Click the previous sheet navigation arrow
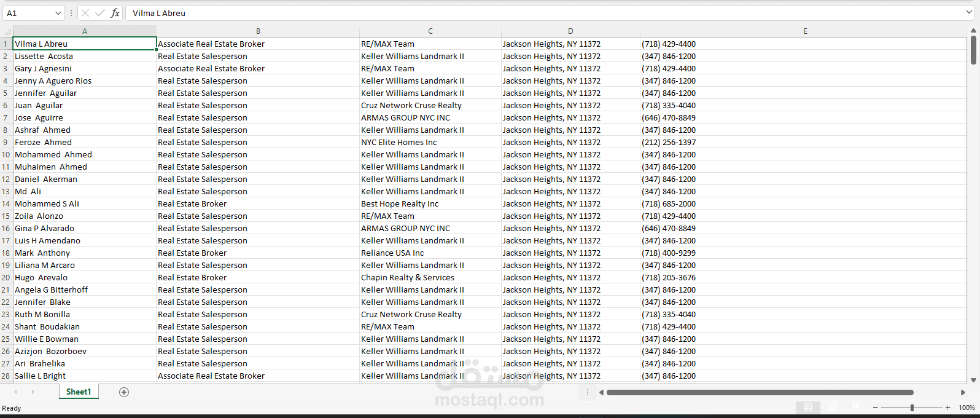This screenshot has height=418, width=980. (16, 392)
